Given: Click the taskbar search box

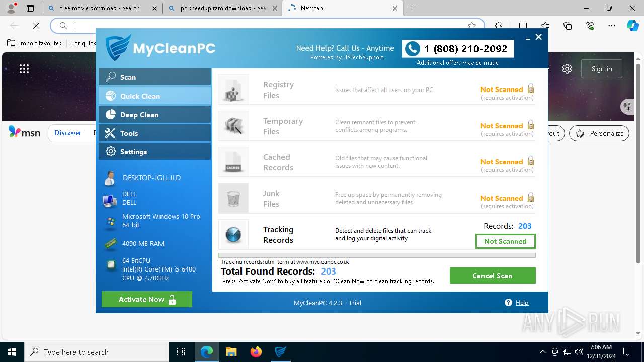Looking at the screenshot, I should click(97, 352).
